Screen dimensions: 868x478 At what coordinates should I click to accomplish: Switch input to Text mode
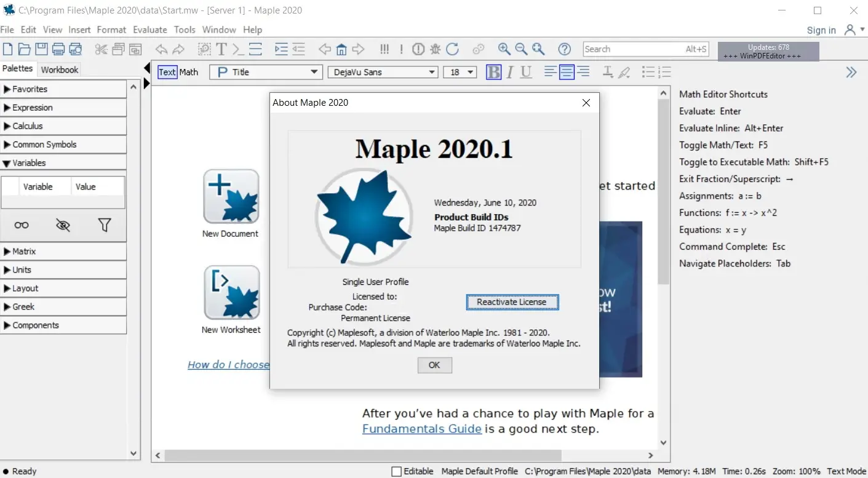coord(167,72)
